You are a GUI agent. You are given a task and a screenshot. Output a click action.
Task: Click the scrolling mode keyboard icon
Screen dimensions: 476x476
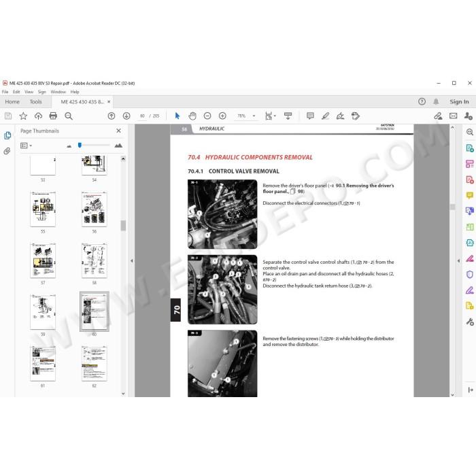click(288, 116)
